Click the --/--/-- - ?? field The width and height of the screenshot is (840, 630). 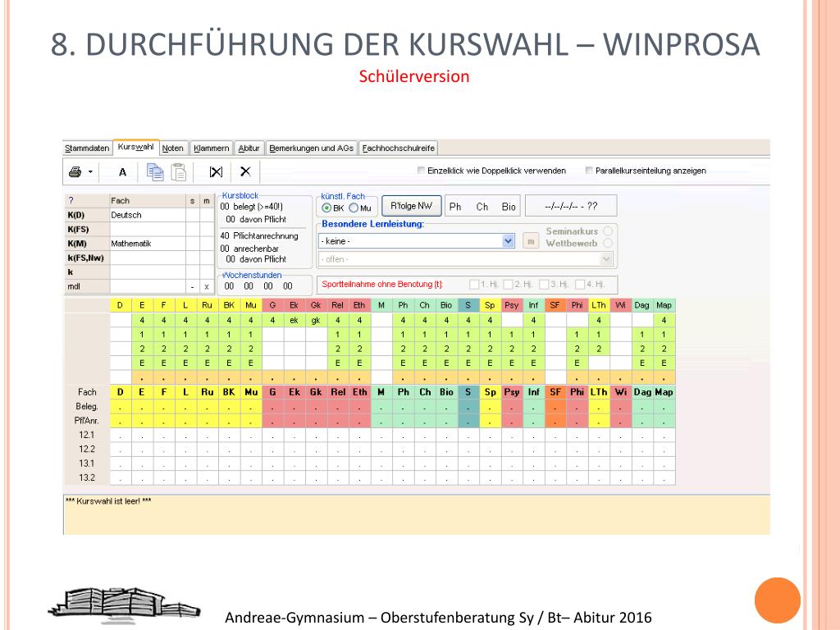[x=571, y=206]
